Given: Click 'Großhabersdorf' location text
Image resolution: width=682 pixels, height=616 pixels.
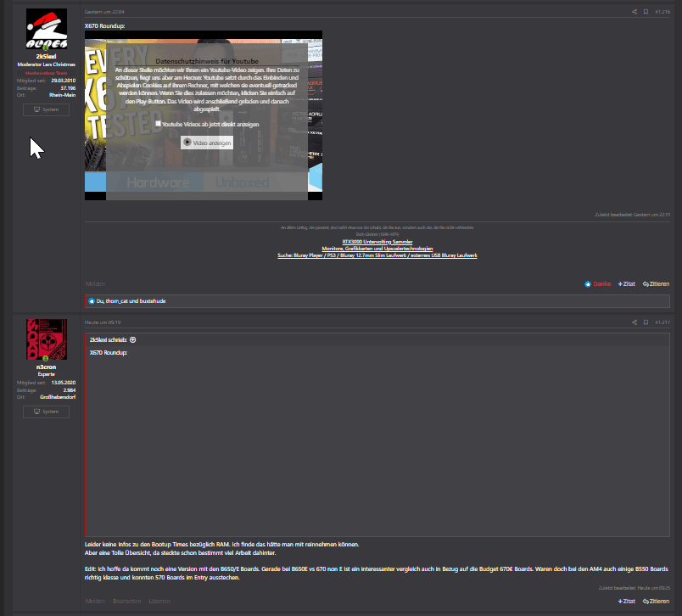Looking at the screenshot, I should (58, 397).
